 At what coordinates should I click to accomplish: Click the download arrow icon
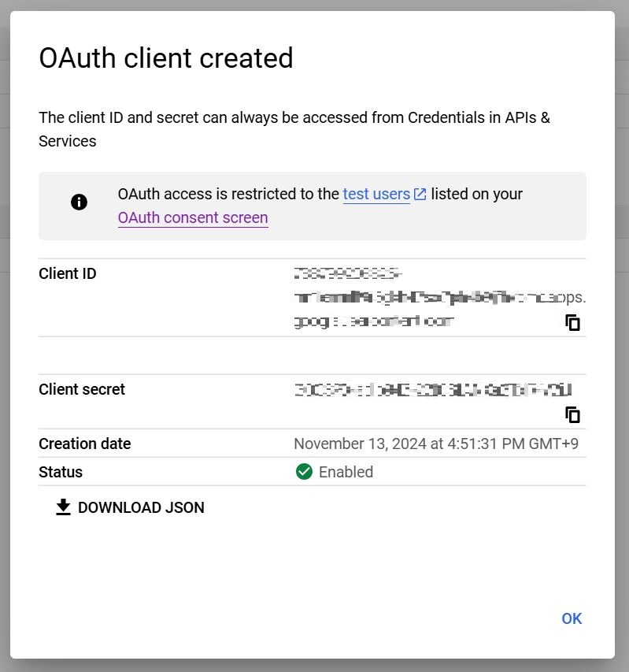(63, 507)
